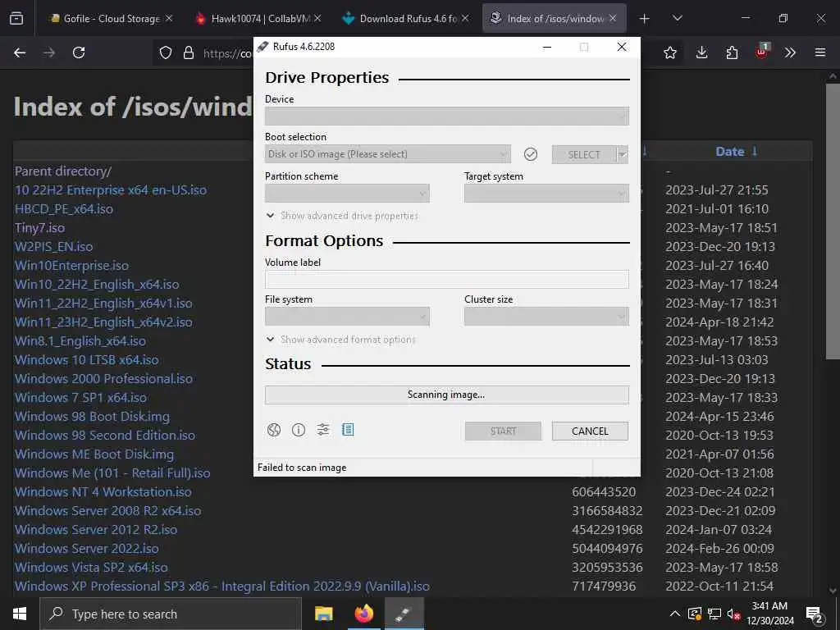Click the muted volume tray icon
The height and width of the screenshot is (630, 840).
(x=733, y=614)
